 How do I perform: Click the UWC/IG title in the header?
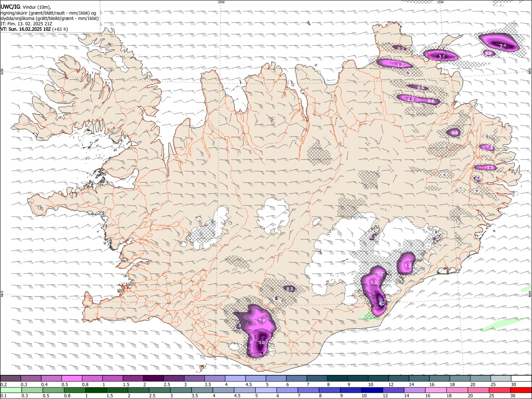[x=10, y=7]
